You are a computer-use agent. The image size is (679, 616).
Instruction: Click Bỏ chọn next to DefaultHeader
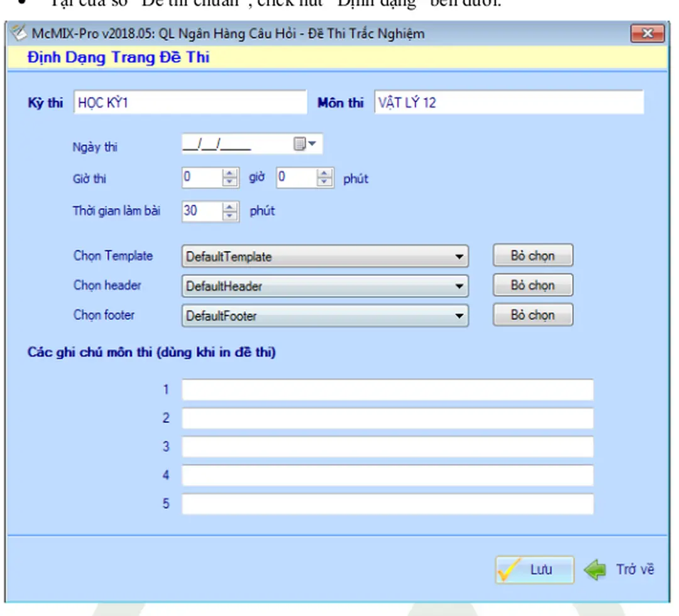533,285
